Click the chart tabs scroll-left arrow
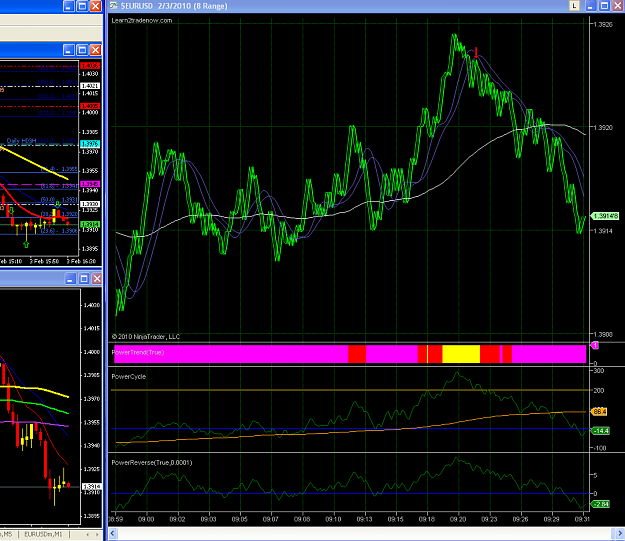The height and width of the screenshot is (541, 625). [88, 534]
